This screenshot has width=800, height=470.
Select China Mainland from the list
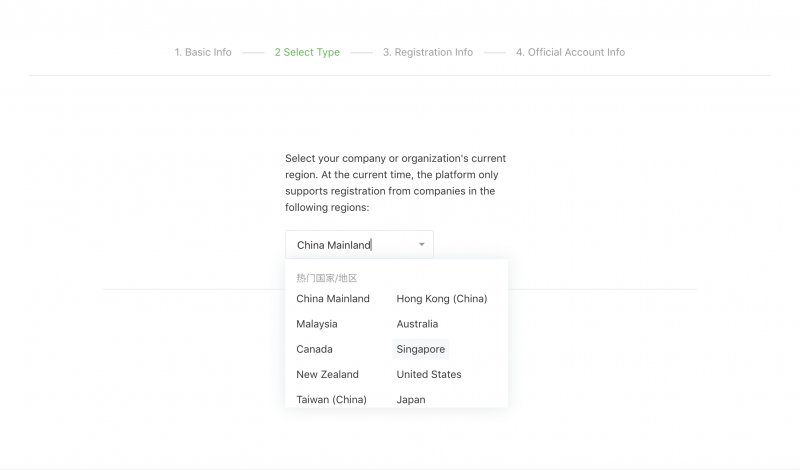tap(333, 299)
